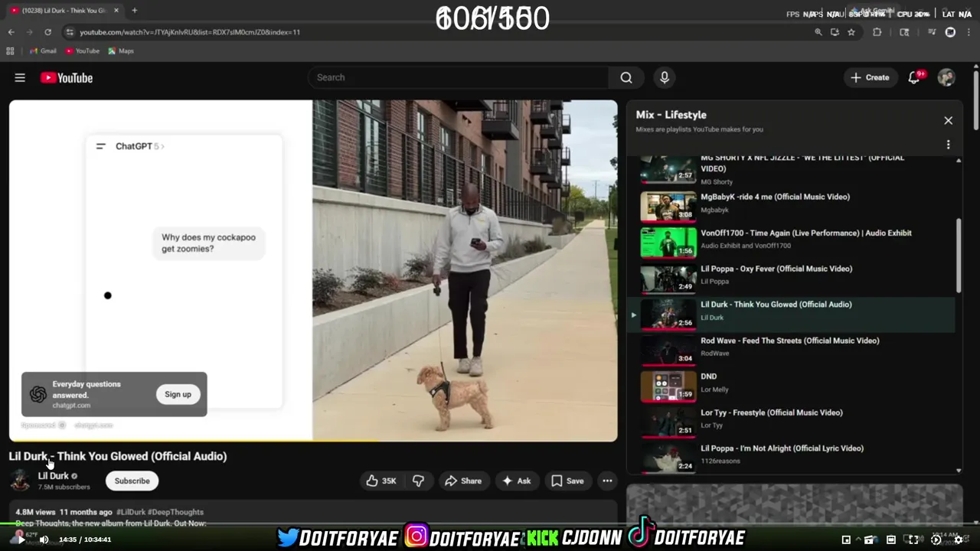This screenshot has width=980, height=551.
Task: Click chatgpt.com link in ad card
Action: tap(71, 405)
